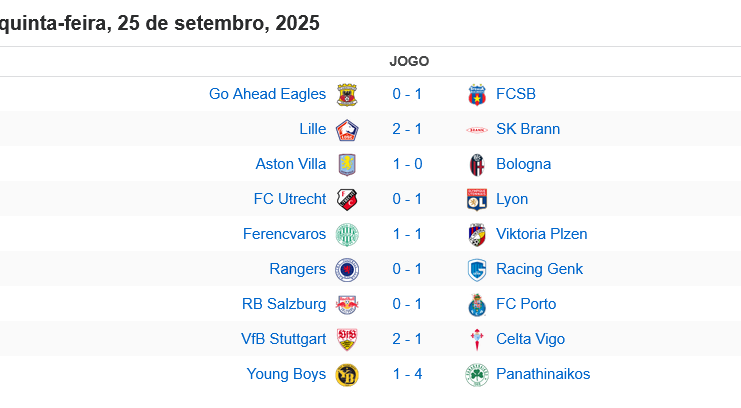This screenshot has width=741, height=408.
Task: Click the FC Porto club crest
Action: click(x=477, y=304)
